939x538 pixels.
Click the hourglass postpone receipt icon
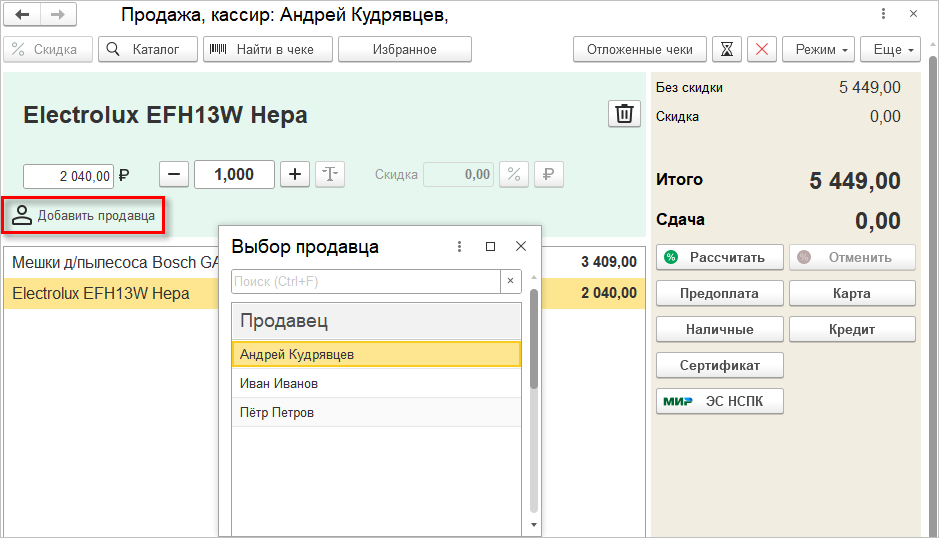[x=727, y=49]
